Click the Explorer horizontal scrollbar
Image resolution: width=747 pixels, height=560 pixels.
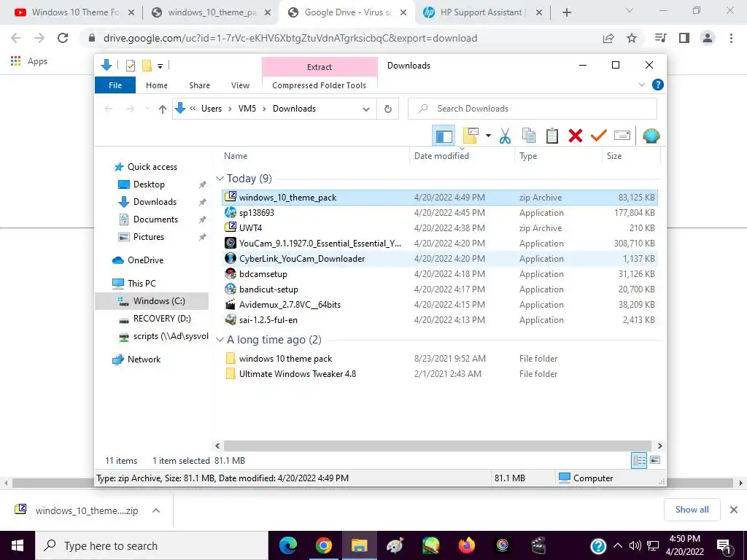coord(438,446)
